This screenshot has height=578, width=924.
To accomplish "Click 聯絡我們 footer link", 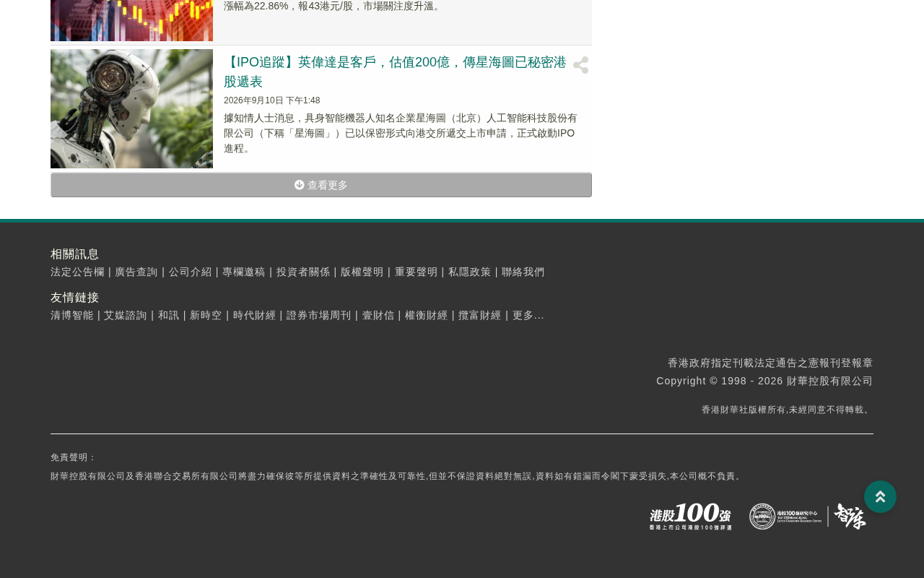I will coord(523,272).
